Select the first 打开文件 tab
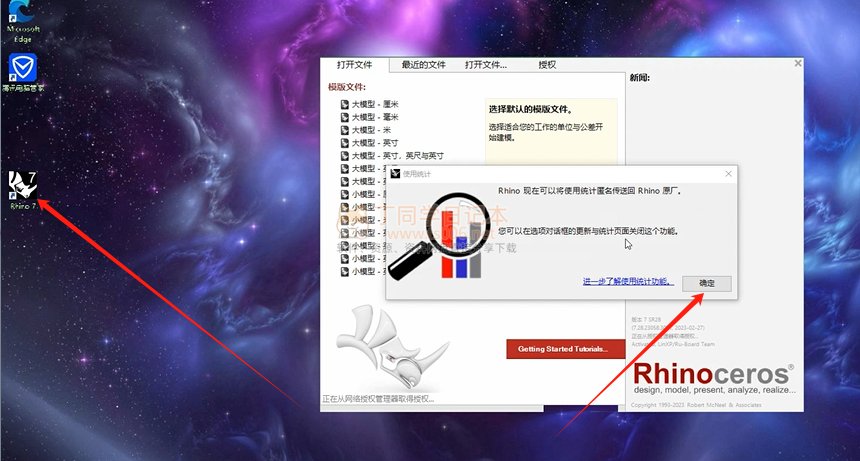 [354, 65]
